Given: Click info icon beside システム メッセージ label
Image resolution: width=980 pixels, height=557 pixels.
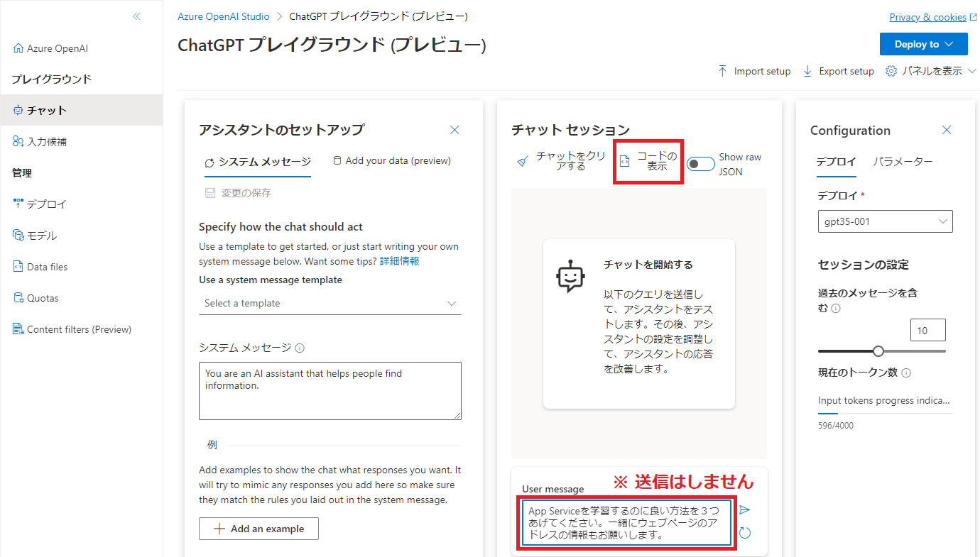Looking at the screenshot, I should tap(300, 348).
